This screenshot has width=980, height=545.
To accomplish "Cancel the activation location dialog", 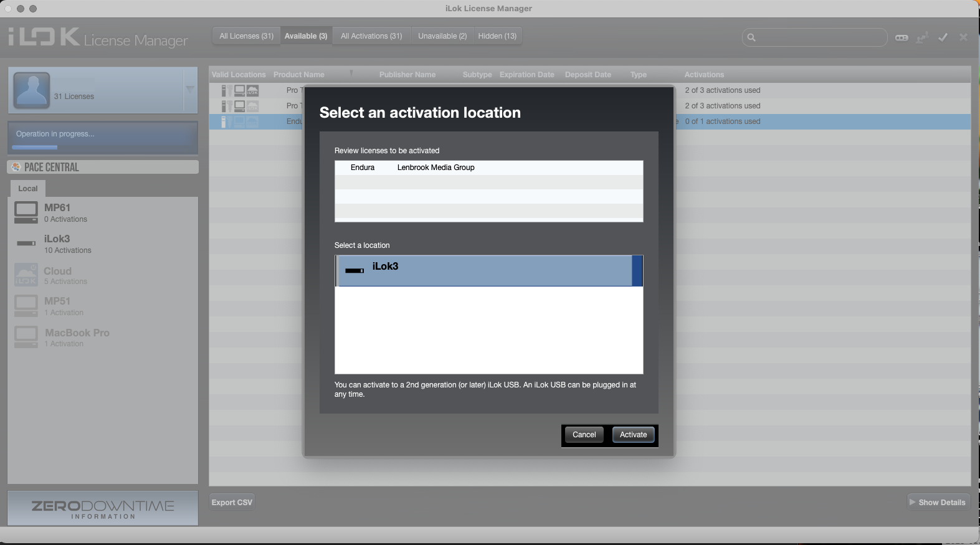I will pyautogui.click(x=584, y=435).
